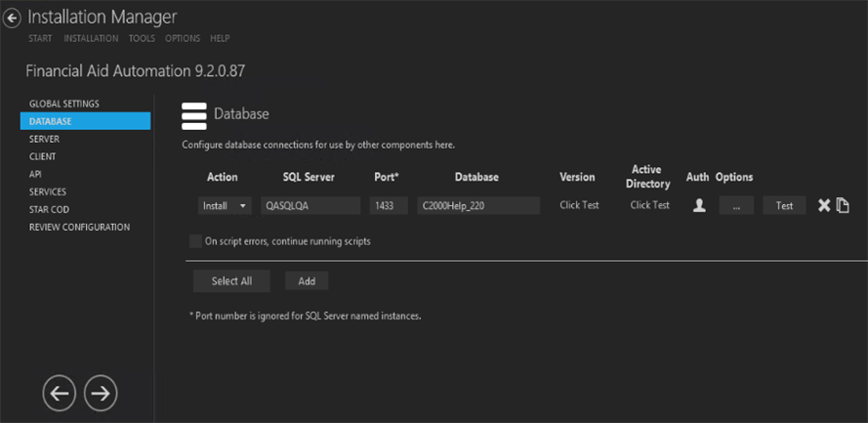Go to next step with right arrow
The height and width of the screenshot is (423, 868).
pos(101,393)
